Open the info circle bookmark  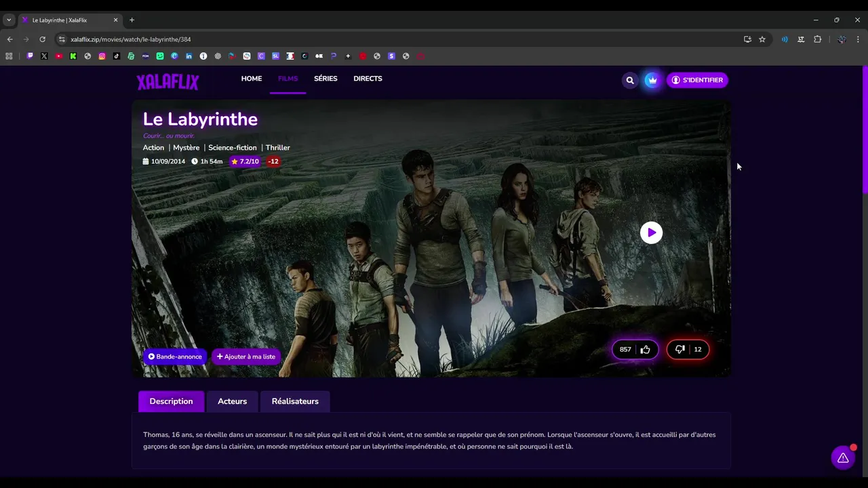point(203,56)
